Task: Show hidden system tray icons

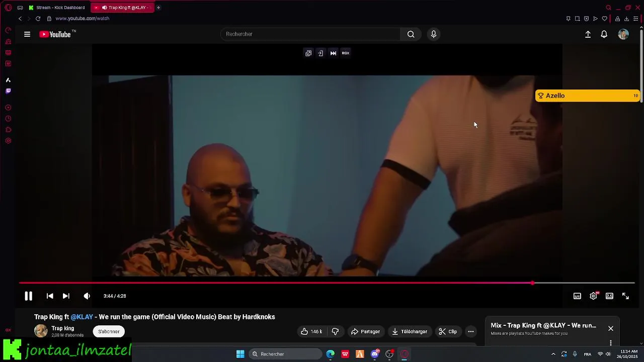Action: [x=553, y=354]
